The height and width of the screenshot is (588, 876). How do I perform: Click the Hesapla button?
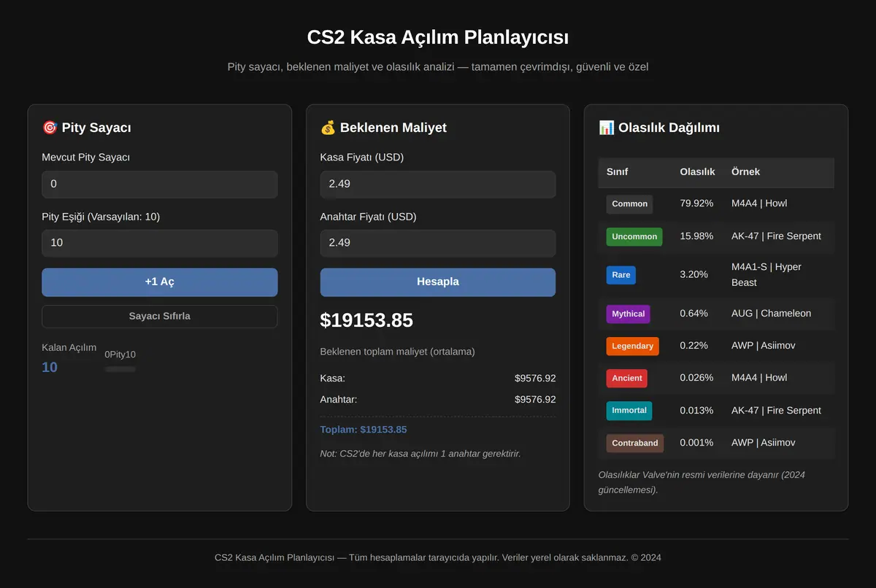pyautogui.click(x=438, y=282)
